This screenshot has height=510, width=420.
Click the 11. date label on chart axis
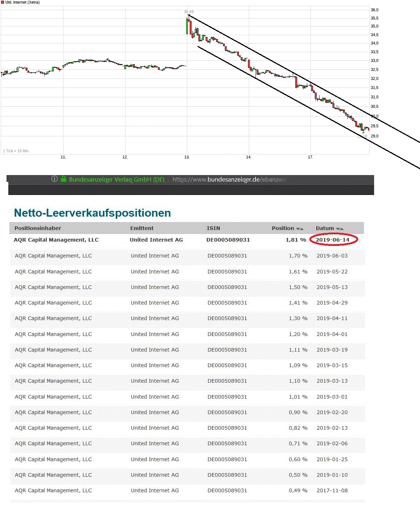pos(63,157)
